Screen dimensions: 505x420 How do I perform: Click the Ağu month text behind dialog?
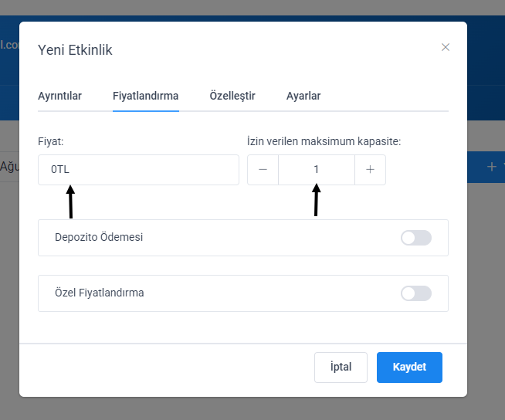click(x=9, y=166)
